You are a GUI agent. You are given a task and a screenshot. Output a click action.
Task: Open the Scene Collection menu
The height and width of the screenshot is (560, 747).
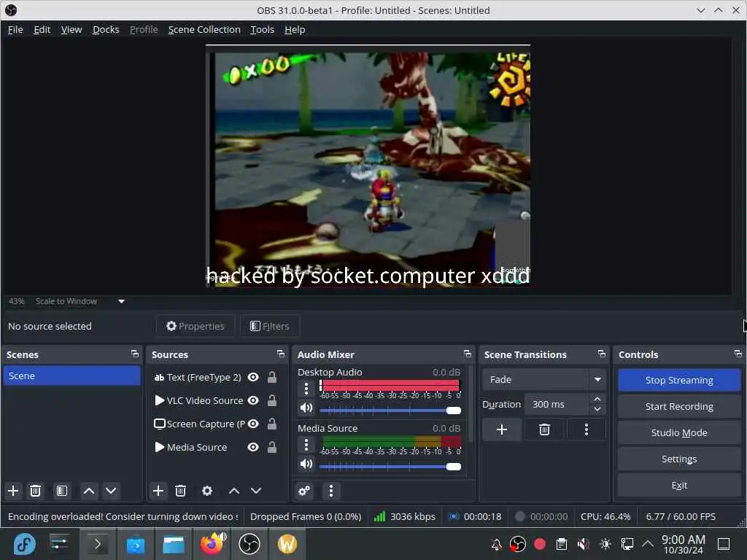point(204,29)
